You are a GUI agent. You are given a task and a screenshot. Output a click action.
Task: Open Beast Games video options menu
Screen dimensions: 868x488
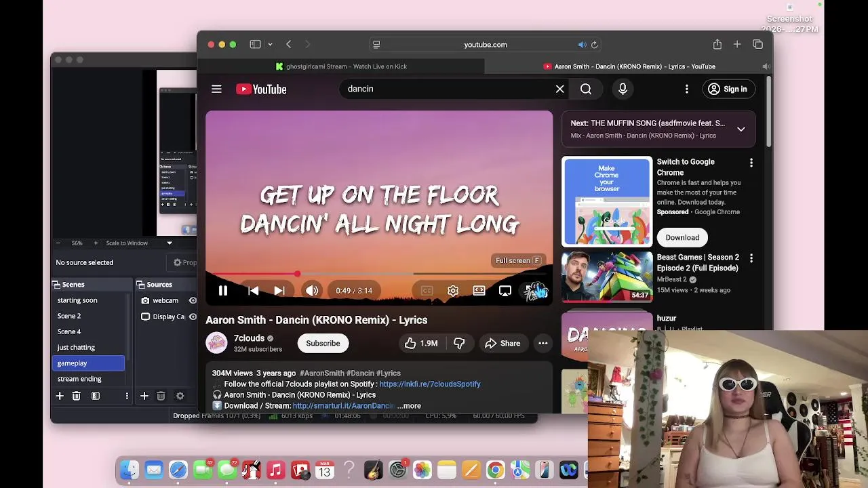(751, 258)
